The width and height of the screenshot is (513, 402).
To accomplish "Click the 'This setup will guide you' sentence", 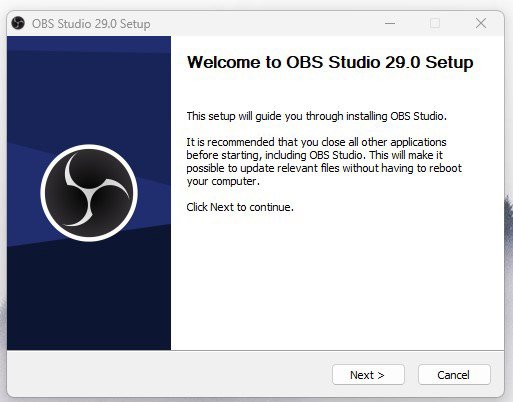I will (x=316, y=116).
